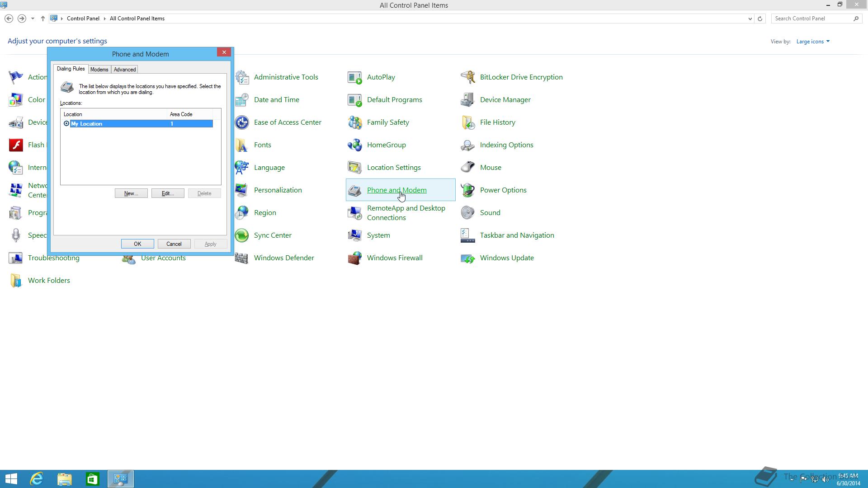Switch to the Advanced tab
This screenshot has height=488, width=868.
coord(125,70)
